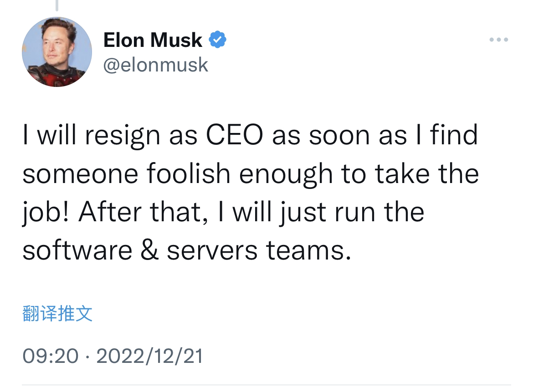Click the blue verified badge
The height and width of the screenshot is (392, 533).
click(x=217, y=40)
